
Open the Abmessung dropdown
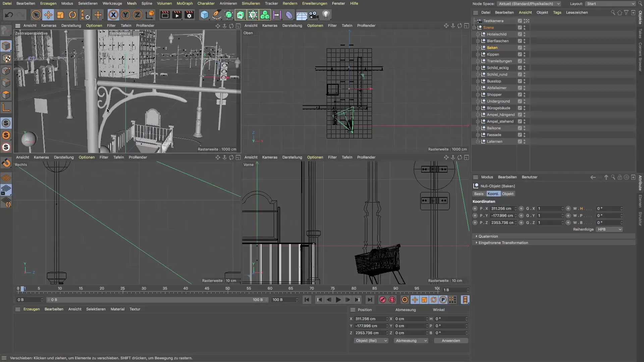[x=411, y=341]
